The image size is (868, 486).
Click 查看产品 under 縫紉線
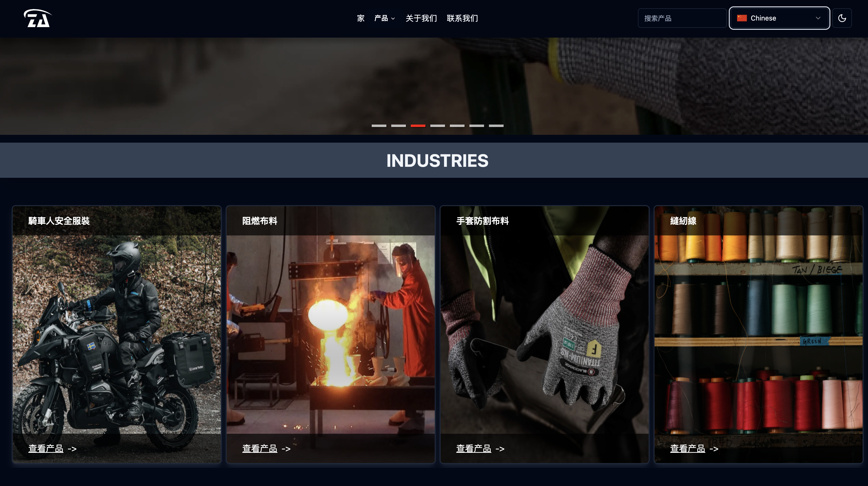click(688, 448)
